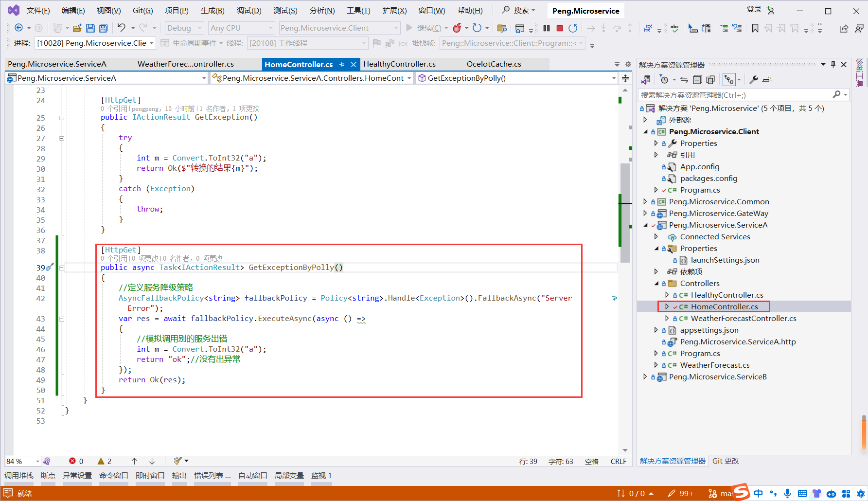This screenshot has height=501, width=868.
Task: Open editor tab settings gear icon
Action: point(628,64)
